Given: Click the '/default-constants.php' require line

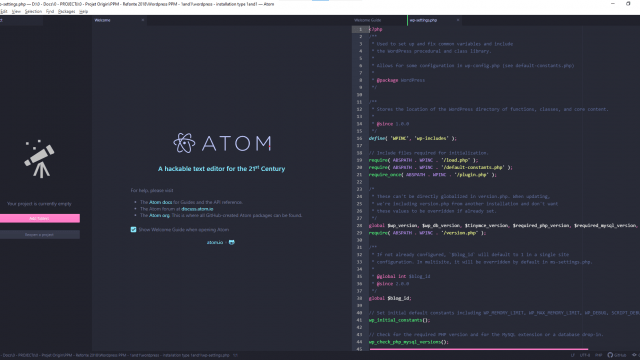Looking at the screenshot, I should (x=441, y=167).
